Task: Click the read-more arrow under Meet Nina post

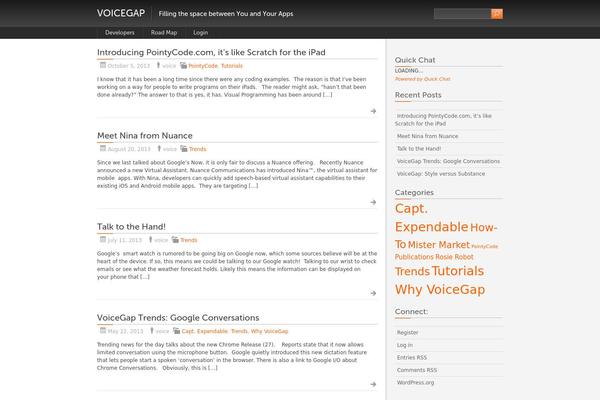Action: click(373, 202)
